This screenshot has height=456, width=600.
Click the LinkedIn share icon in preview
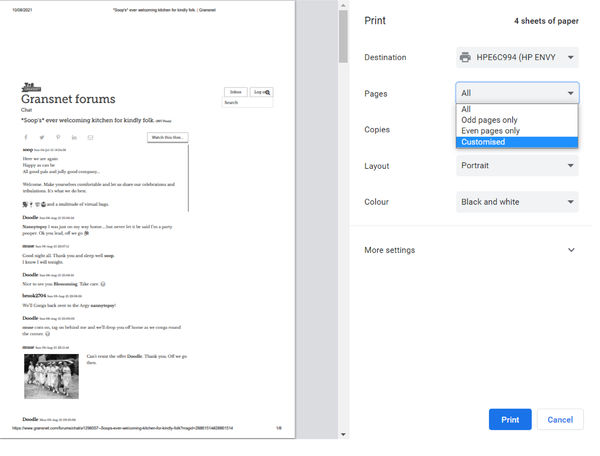[74, 138]
